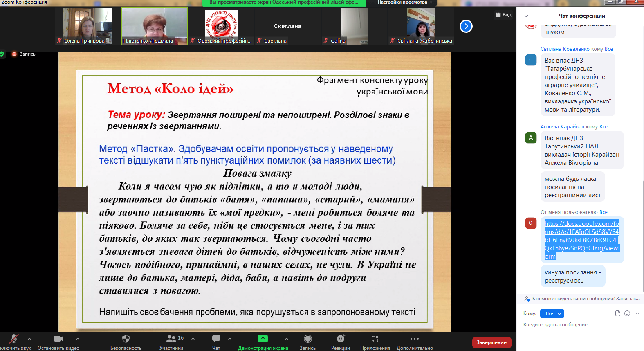644x351 pixels.
Task: Show next participants with the blue arrow
Action: click(x=466, y=26)
